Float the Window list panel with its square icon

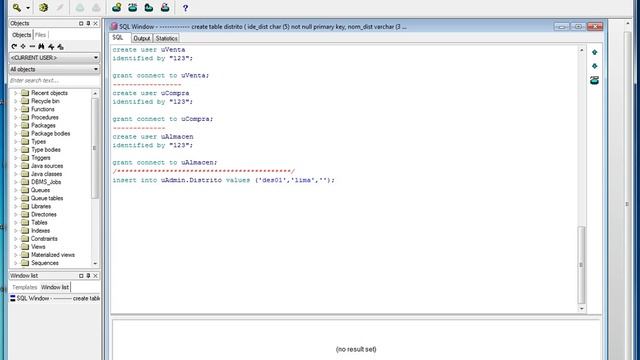[x=81, y=276]
